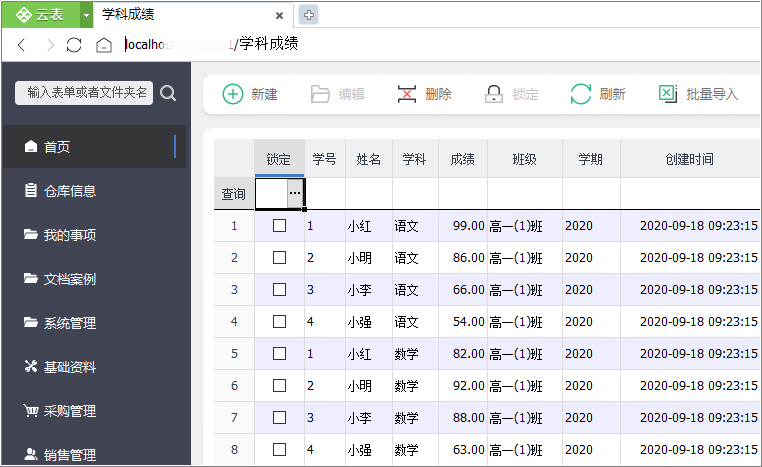Viewport: 762px width, 467px height.
Task: Click the localhost address bar
Action: (x=212, y=44)
